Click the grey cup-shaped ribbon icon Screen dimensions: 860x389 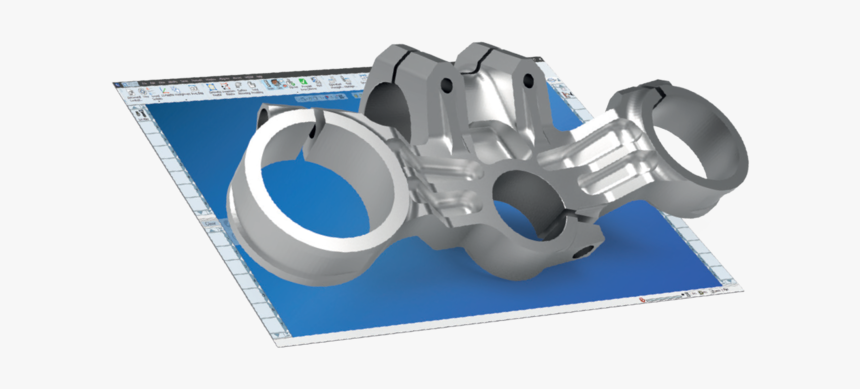click(238, 84)
